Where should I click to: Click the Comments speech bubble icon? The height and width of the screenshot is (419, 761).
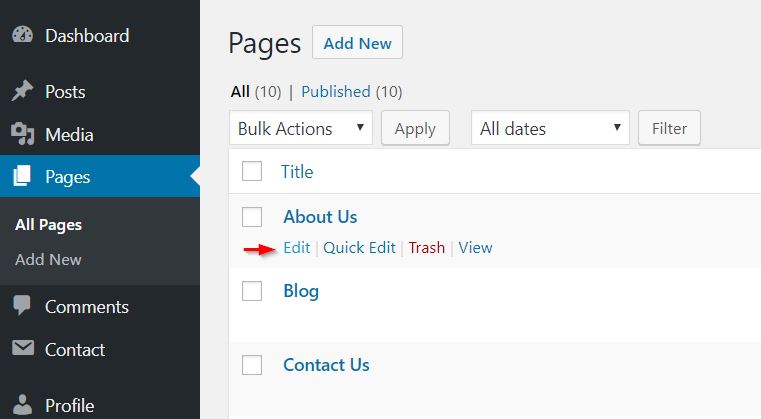point(22,307)
